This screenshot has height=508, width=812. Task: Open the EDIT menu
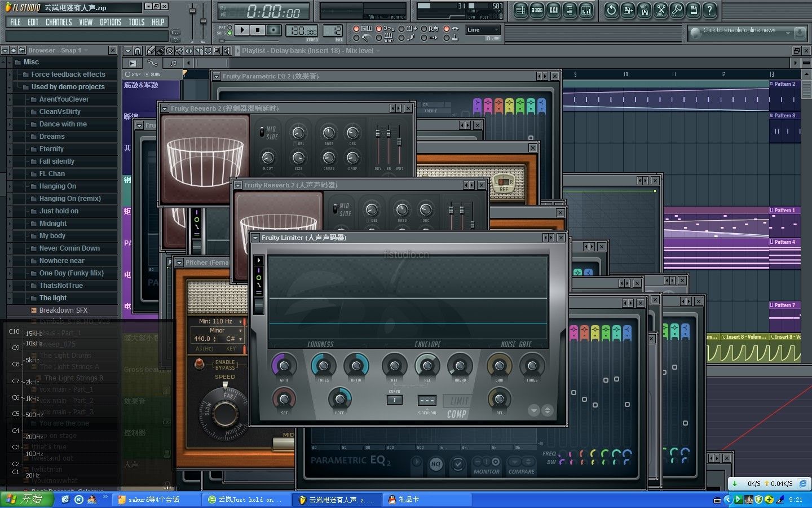point(33,22)
